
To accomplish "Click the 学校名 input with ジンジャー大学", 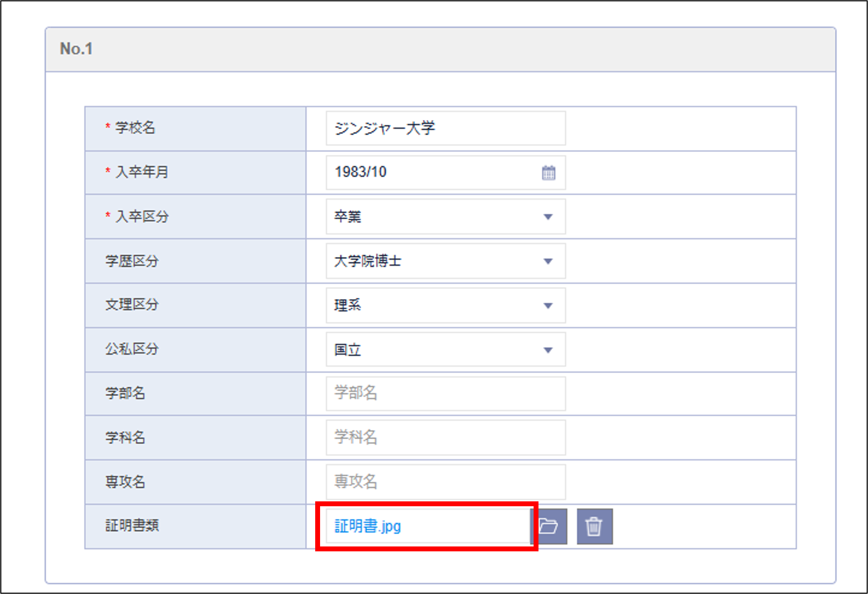I will tap(445, 128).
